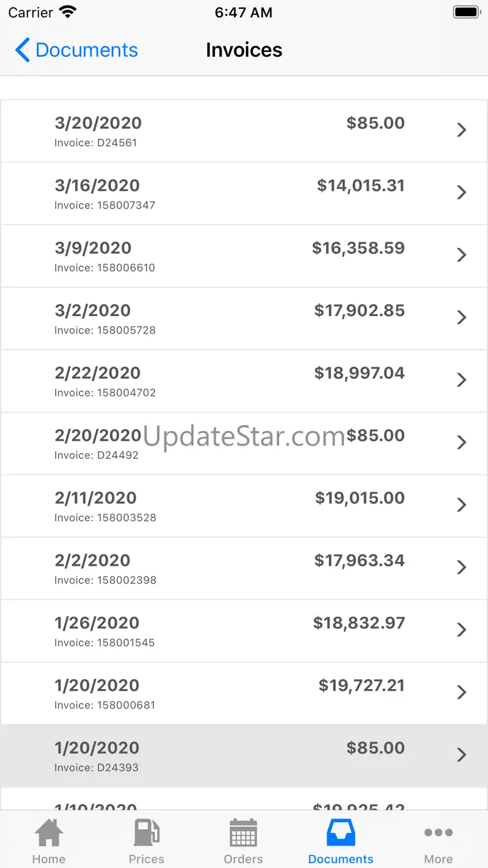488x868 pixels.
Task: Select the Documents inbox tray icon
Action: (341, 834)
